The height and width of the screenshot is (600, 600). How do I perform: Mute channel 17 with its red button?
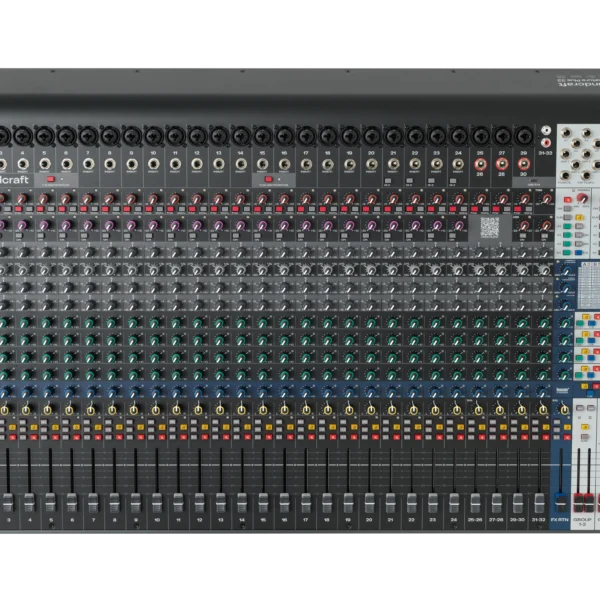(311, 437)
